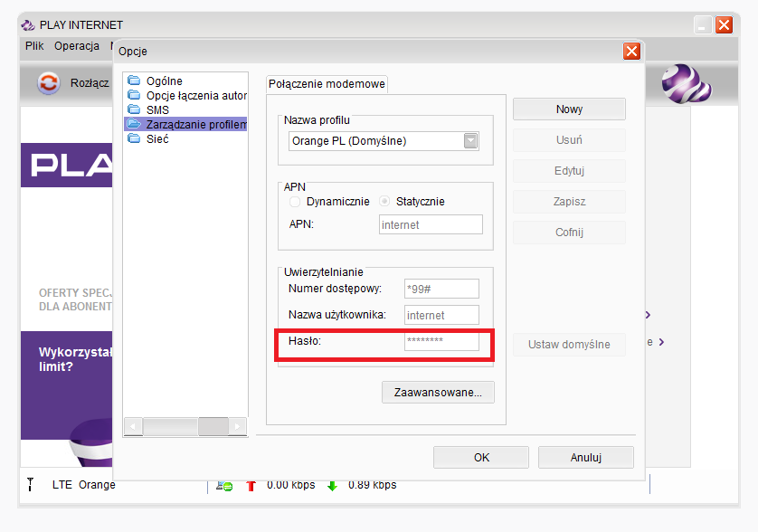
Task: Click the Usuń button
Action: [x=570, y=140]
